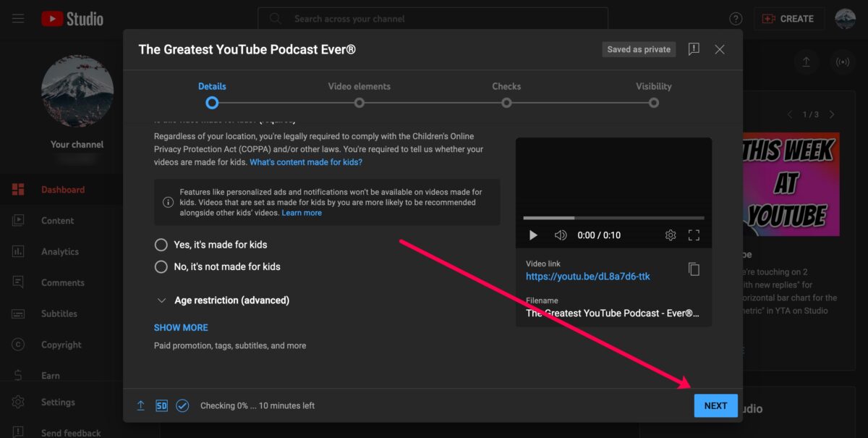This screenshot has width=868, height=438.
Task: Click the filename text in preview card
Action: pyautogui.click(x=613, y=313)
